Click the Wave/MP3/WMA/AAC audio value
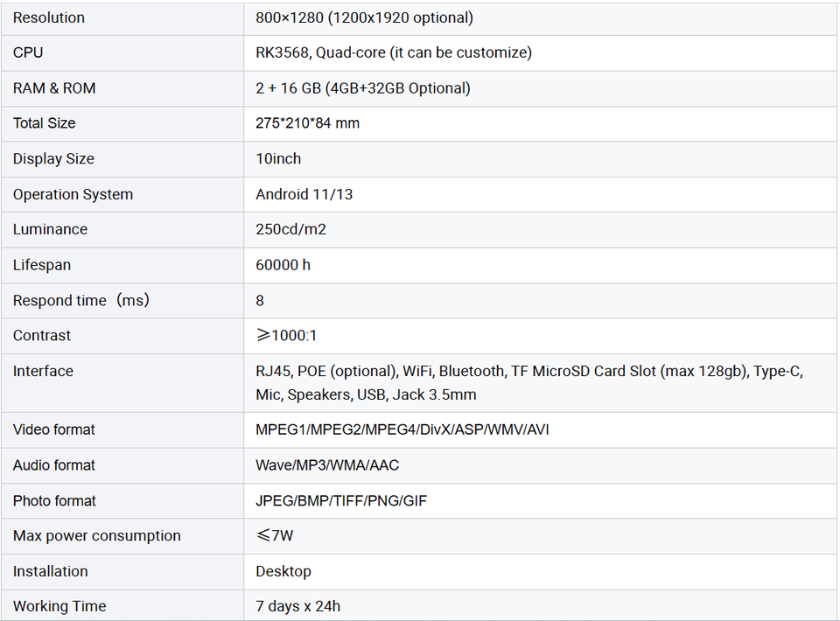Screen dimensions: 840x621 click(x=327, y=465)
